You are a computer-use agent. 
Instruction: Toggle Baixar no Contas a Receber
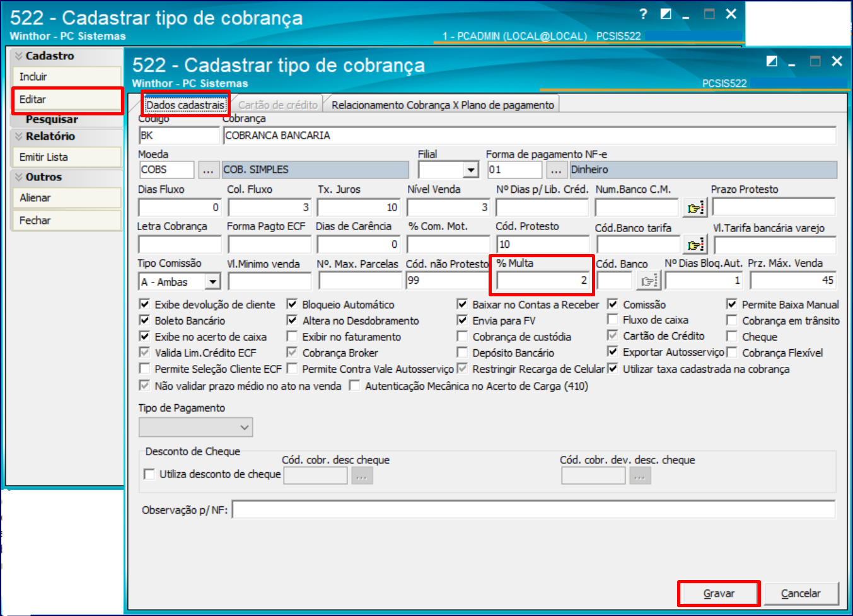click(462, 305)
